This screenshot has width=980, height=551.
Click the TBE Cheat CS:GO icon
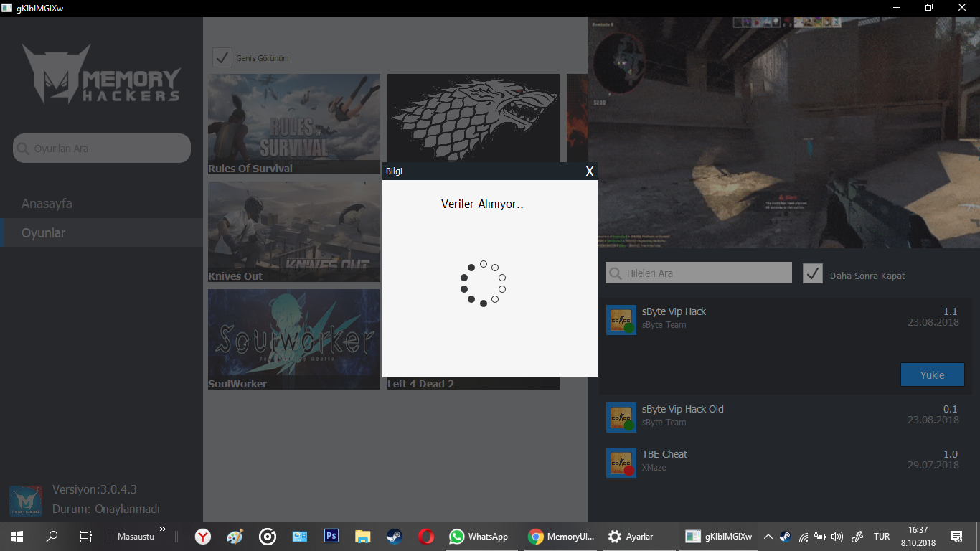(x=621, y=463)
